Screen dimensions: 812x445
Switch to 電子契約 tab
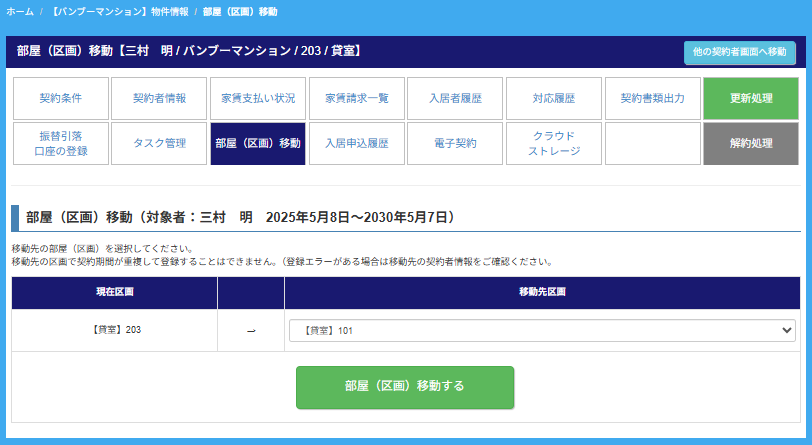point(456,143)
